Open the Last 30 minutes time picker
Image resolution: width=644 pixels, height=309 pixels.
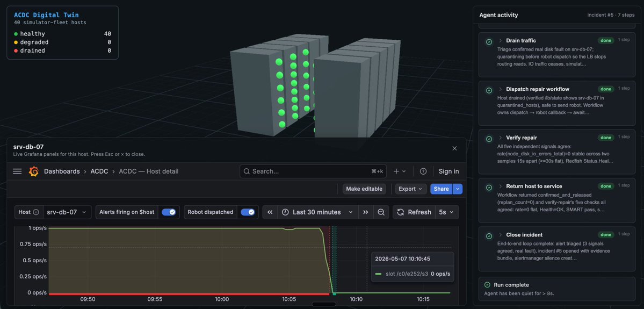point(317,212)
